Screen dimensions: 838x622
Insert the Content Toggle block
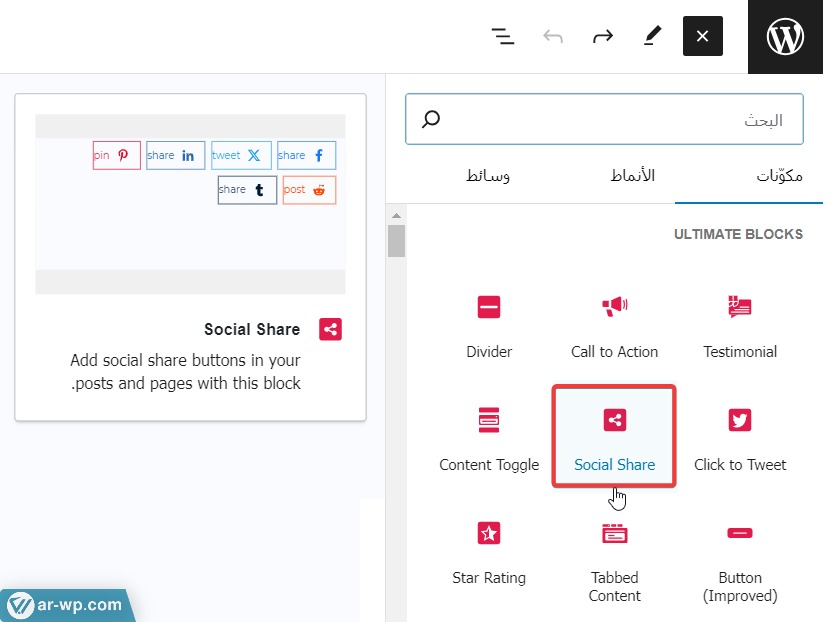(x=489, y=438)
